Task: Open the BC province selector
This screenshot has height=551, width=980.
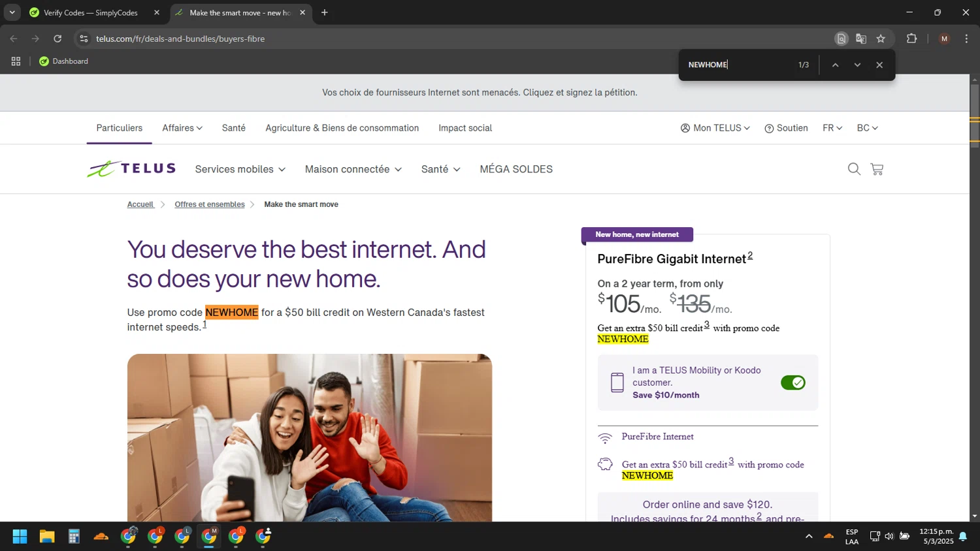Action: [867, 128]
